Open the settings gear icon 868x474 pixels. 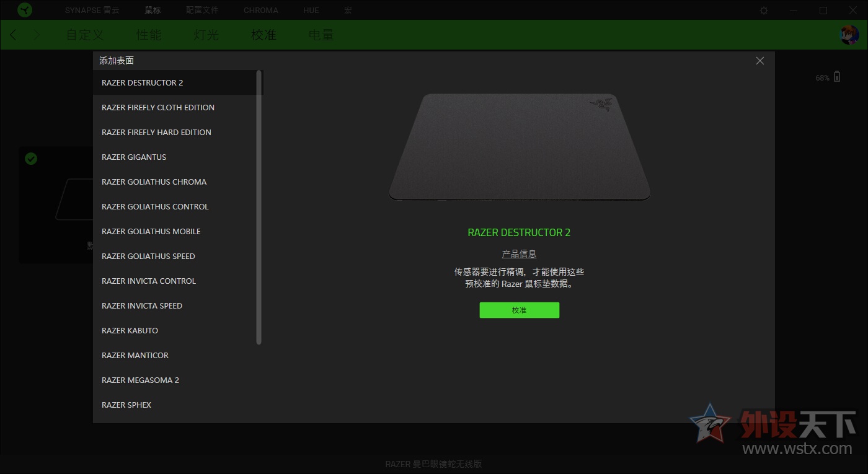click(x=764, y=11)
